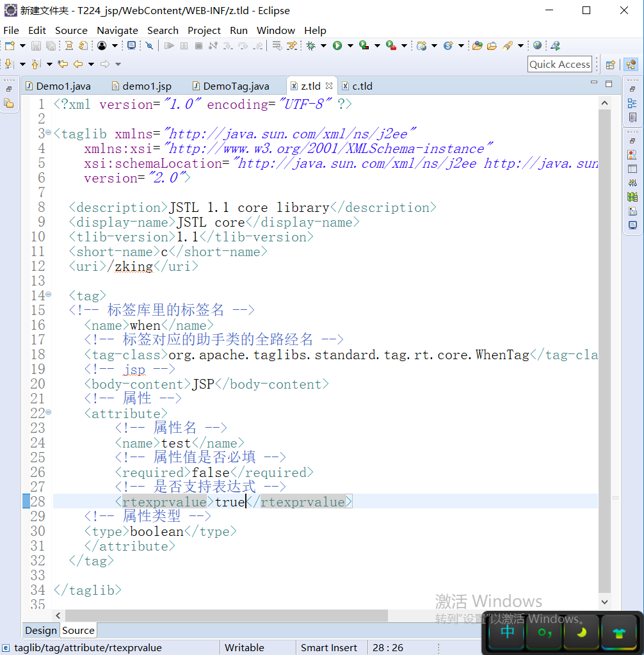This screenshot has width=644, height=655.
Task: Click the Open Perspective icon
Action: pos(611,64)
